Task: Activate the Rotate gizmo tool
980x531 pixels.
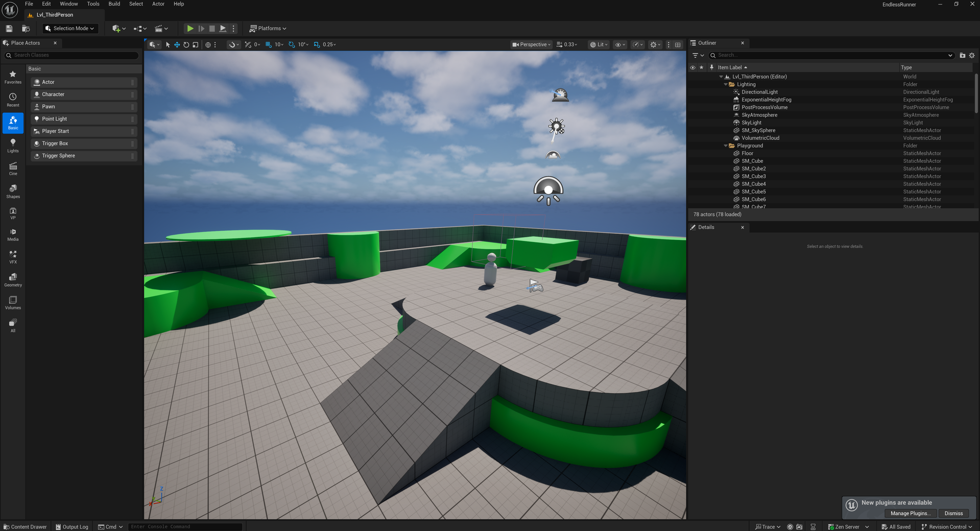Action: click(186, 44)
